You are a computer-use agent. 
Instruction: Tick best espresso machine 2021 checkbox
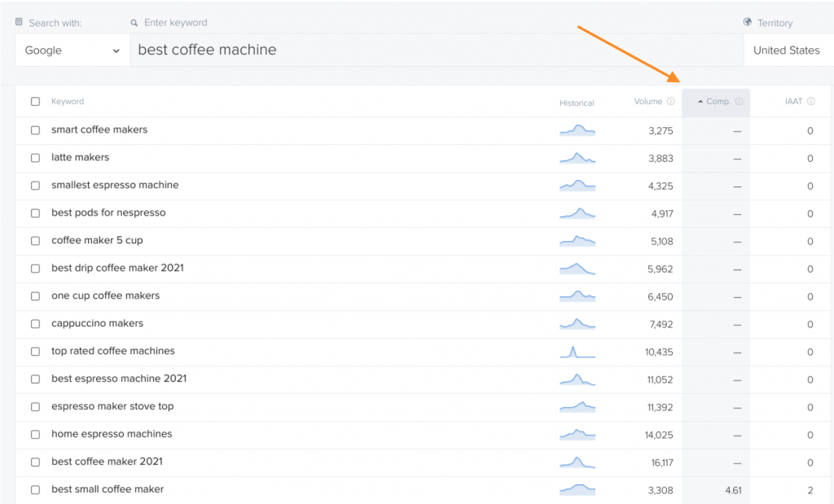tap(35, 379)
